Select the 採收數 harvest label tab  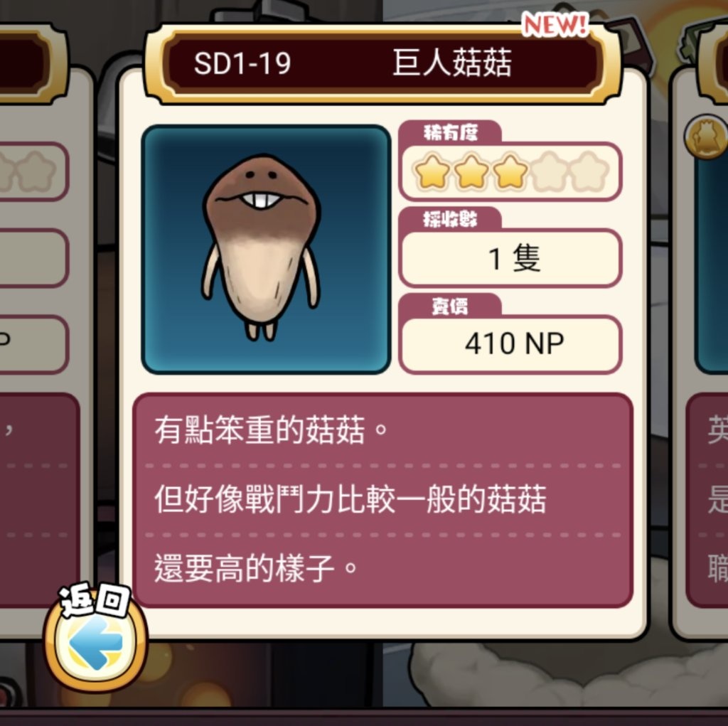(x=450, y=219)
